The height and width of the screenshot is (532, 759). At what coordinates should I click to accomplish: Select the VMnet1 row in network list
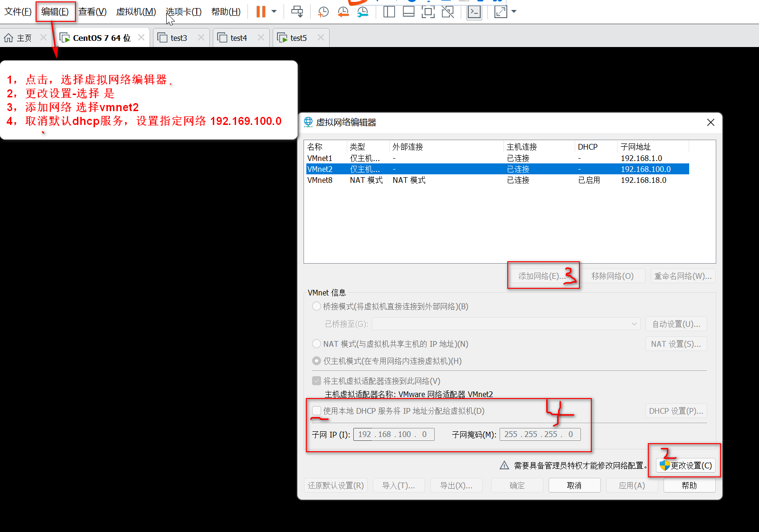pyautogui.click(x=497, y=158)
